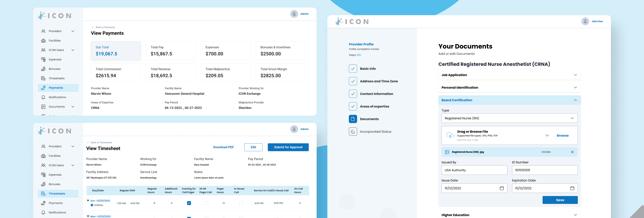
Task: Open Timesheets in the upper sidebar
Action: tap(56, 78)
